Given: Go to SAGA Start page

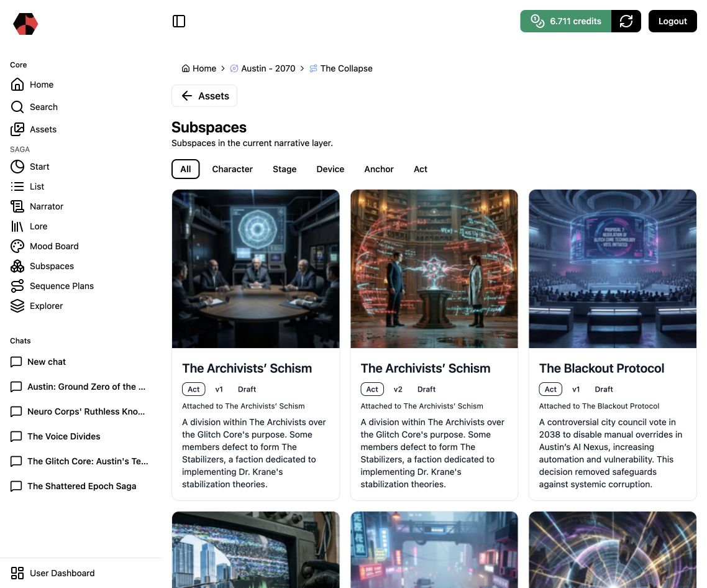Looking at the screenshot, I should [x=30, y=167].
